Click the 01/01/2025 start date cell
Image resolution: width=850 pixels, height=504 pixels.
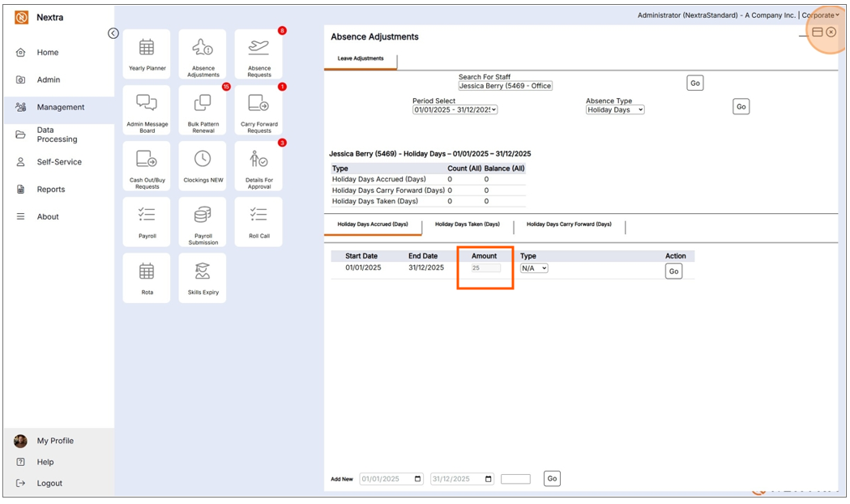click(x=363, y=267)
